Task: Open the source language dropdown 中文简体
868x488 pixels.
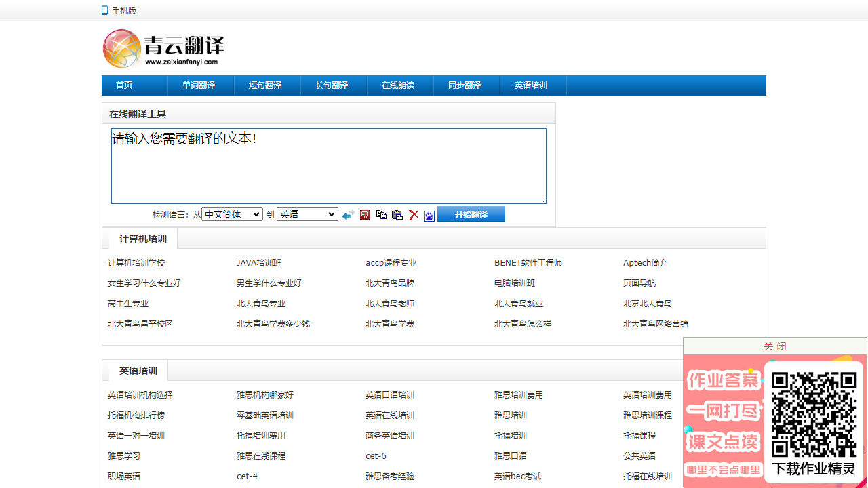Action: click(232, 214)
